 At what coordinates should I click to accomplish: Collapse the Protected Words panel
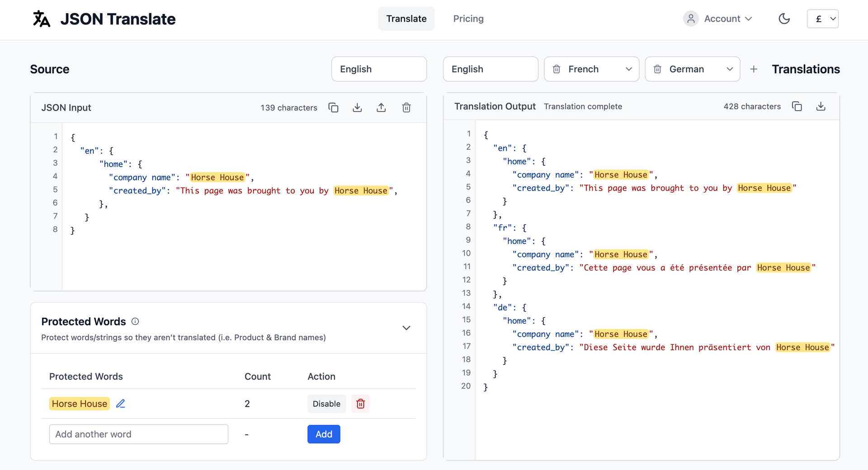point(406,328)
